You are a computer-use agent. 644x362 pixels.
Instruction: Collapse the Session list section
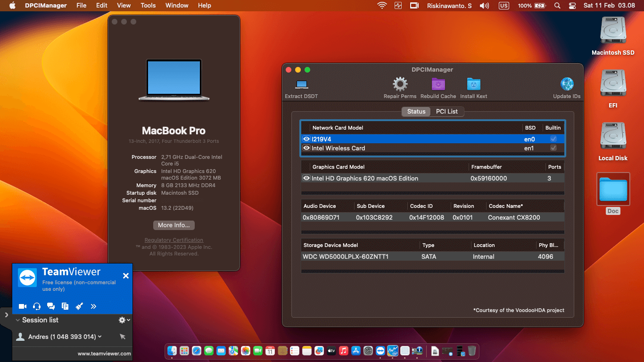18,320
